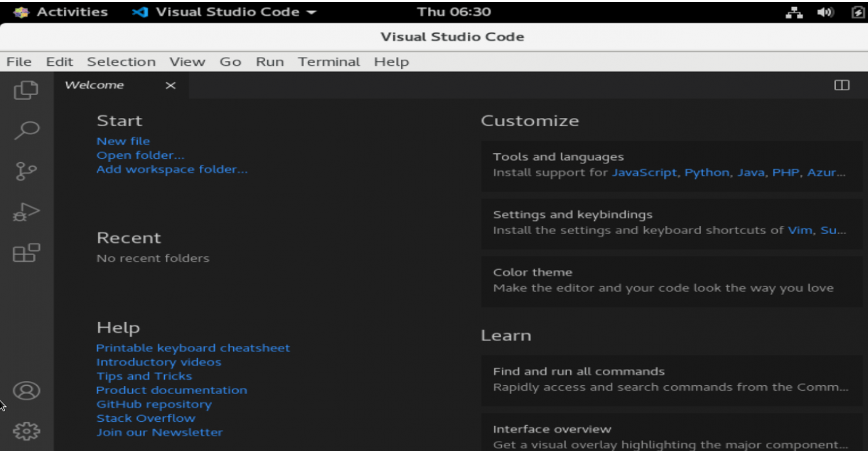Open the Visual Studio Code app menu dropdown
This screenshot has width=868, height=451.
[224, 12]
